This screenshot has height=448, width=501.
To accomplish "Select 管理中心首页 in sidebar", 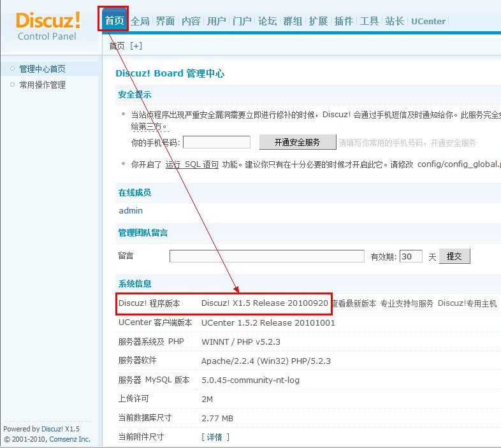I will tap(42, 69).
